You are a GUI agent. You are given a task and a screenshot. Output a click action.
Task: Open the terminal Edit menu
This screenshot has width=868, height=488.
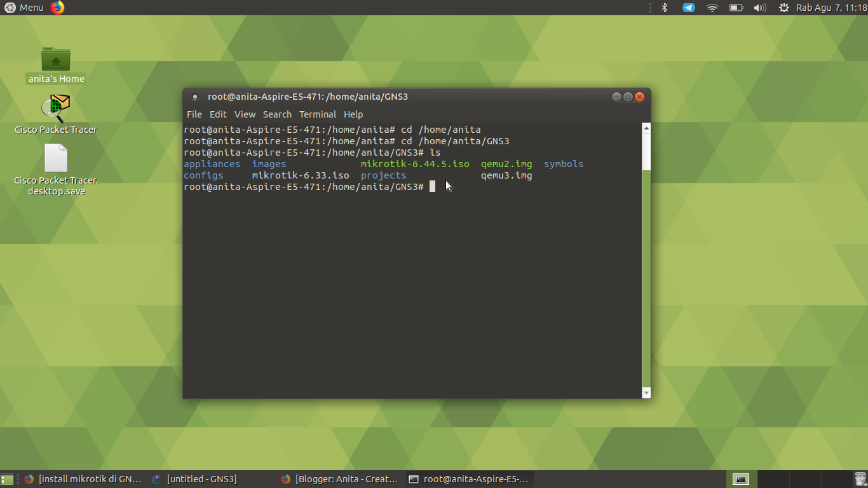click(218, 114)
